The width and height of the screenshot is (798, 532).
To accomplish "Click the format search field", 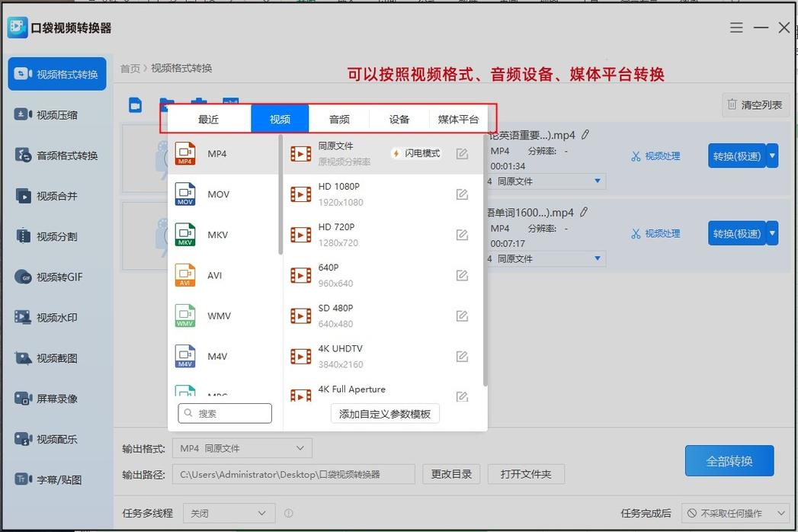I will click(225, 413).
